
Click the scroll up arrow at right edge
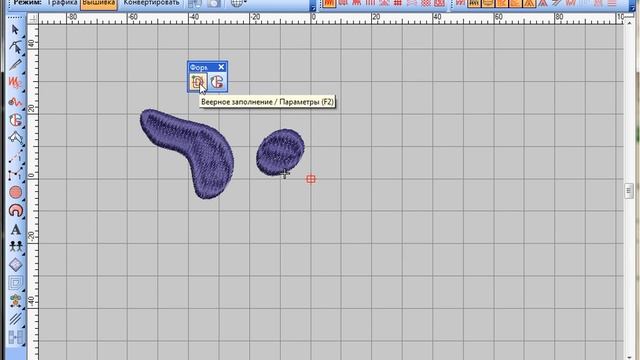tap(629, 24)
